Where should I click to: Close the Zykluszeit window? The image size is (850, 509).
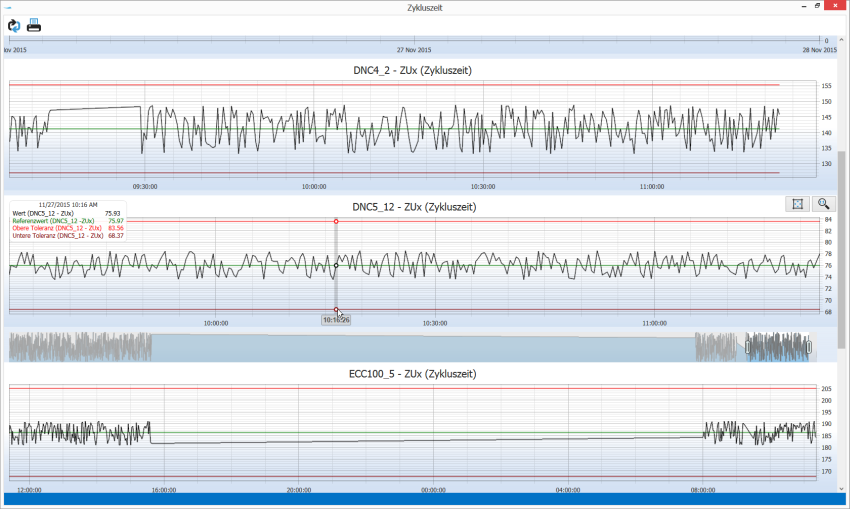tap(836, 5)
